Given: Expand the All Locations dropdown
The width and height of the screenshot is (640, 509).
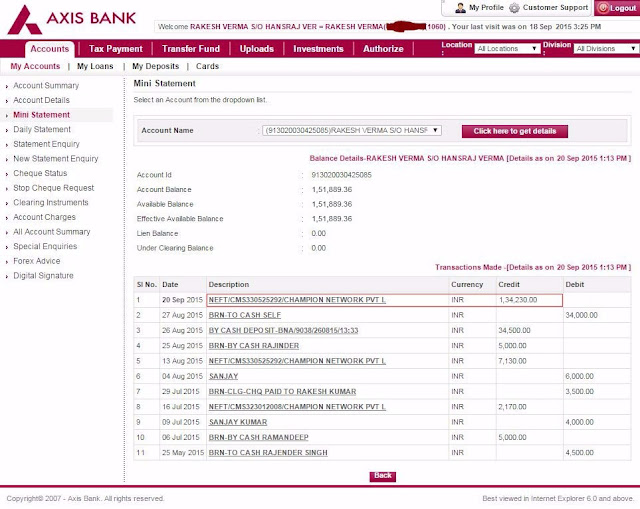Looking at the screenshot, I should point(507,49).
